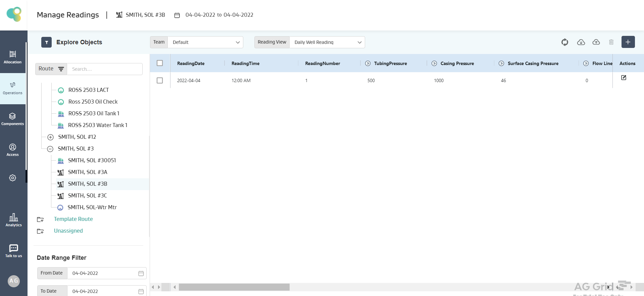644x296 pixels.
Task: Open Analytics in the sidebar
Action: (x=13, y=220)
